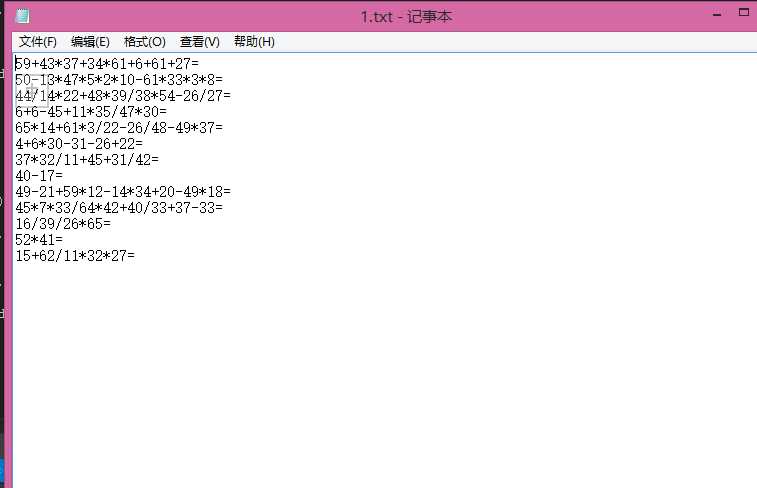
Task: Open the 编辑(E) menu
Action: coord(90,42)
